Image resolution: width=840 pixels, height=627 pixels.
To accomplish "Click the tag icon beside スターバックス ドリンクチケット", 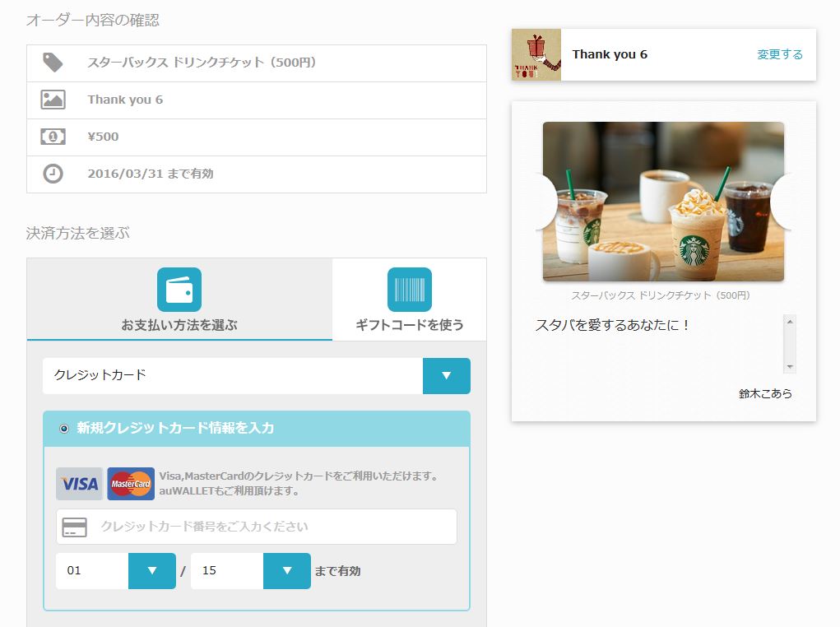I will [x=53, y=63].
